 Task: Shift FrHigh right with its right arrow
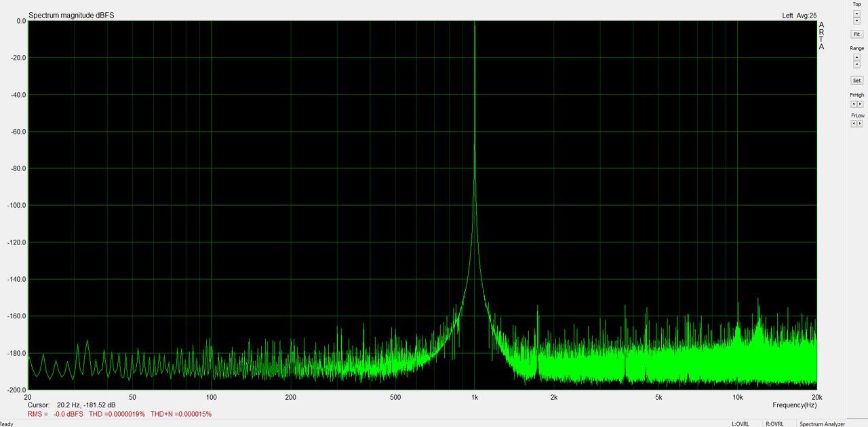pos(861,104)
